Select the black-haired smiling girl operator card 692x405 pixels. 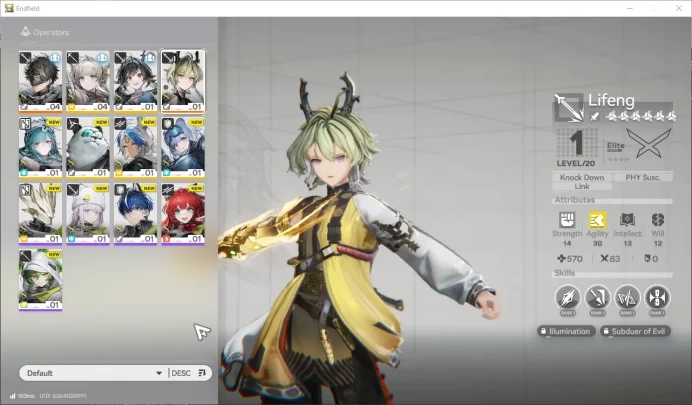[x=135, y=81]
